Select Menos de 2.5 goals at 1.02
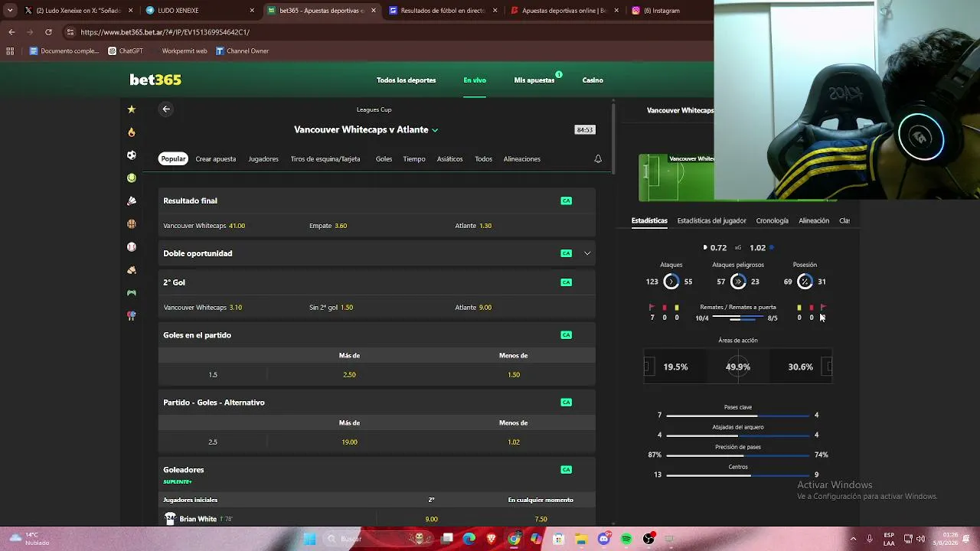 514,442
